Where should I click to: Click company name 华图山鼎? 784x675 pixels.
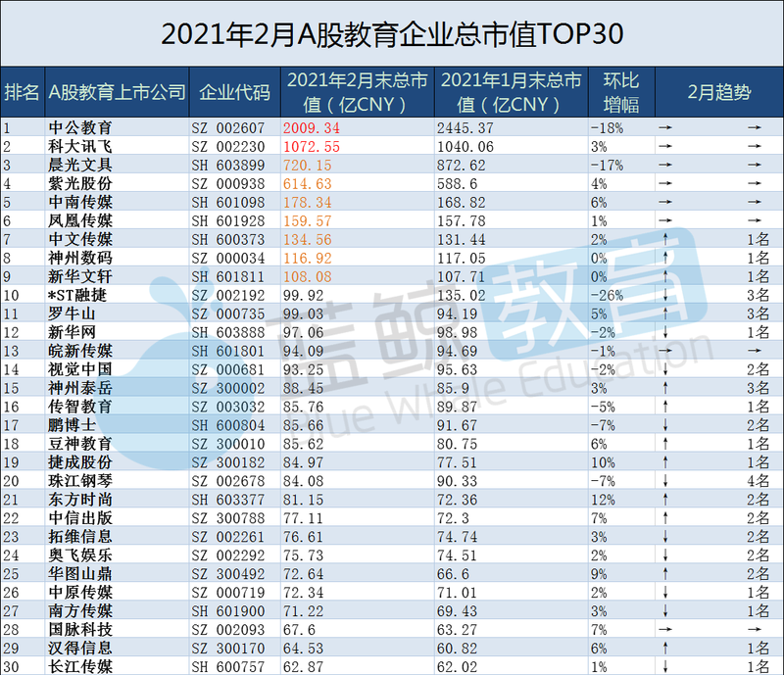click(x=80, y=573)
